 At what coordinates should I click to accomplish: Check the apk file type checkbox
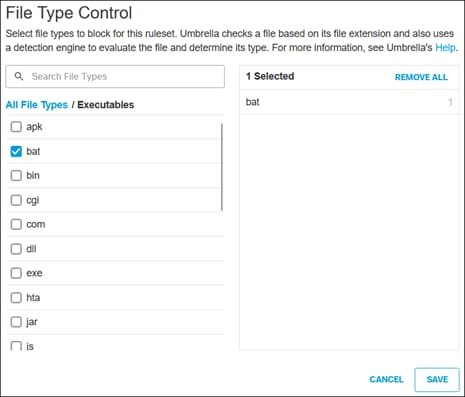click(x=16, y=127)
